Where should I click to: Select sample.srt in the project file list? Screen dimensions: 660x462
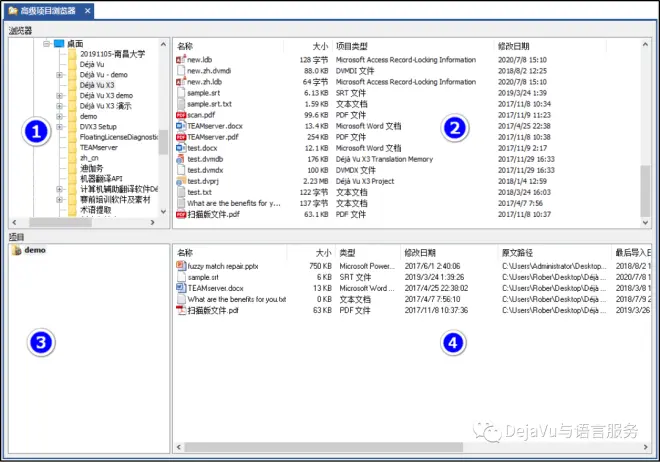203,277
